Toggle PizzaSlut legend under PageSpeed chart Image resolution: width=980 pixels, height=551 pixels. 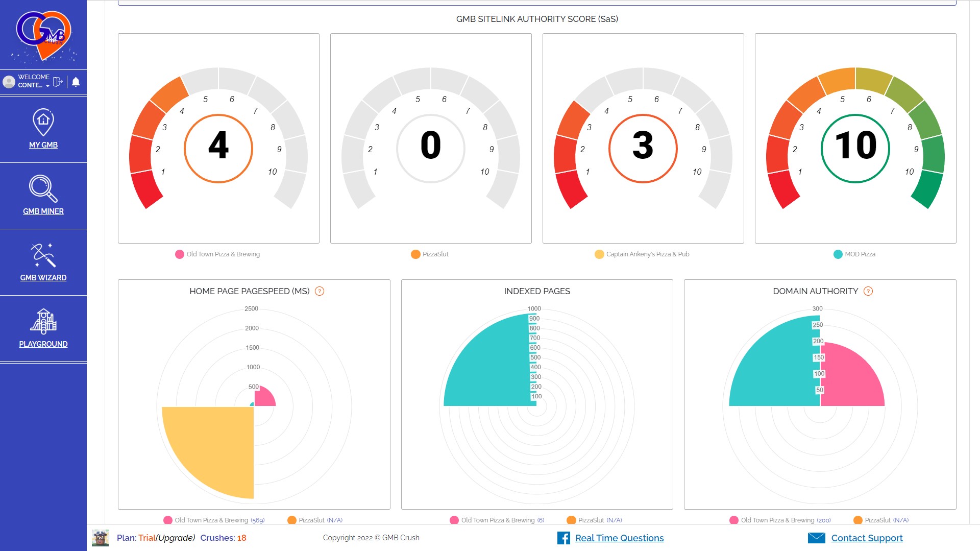click(315, 520)
